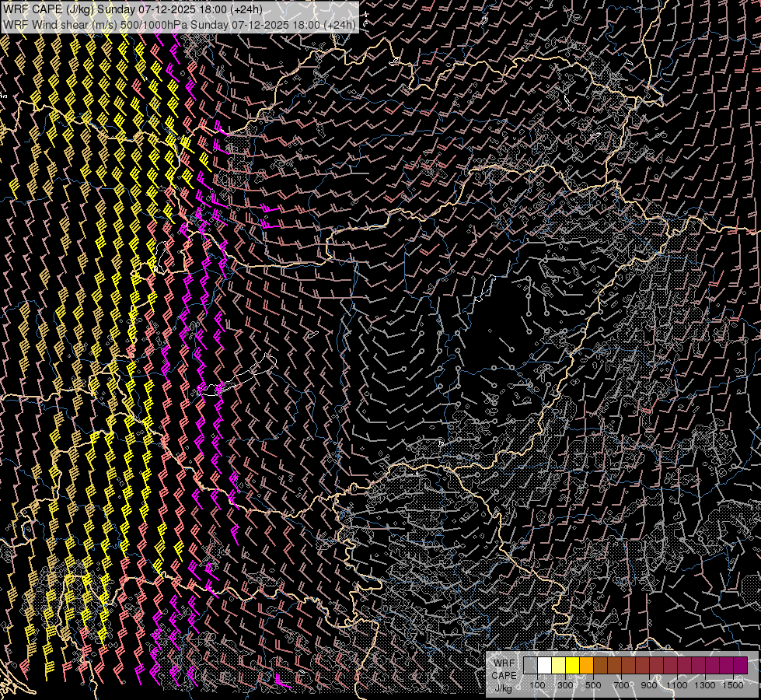The image size is (761, 700).
Task: Click the 1500 tick label in legend
Action: pos(733,685)
